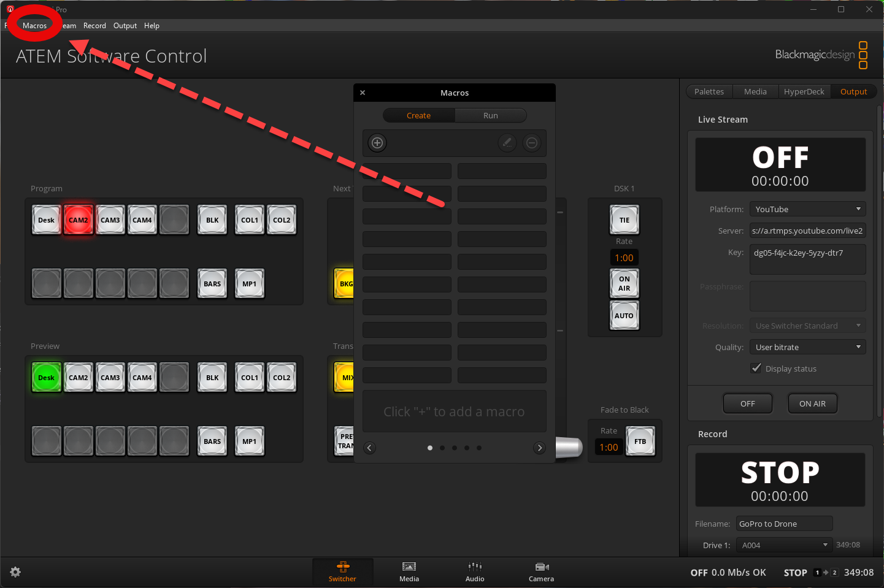Select MP1 on Preview bus
Screen dimensions: 884x588
point(250,441)
